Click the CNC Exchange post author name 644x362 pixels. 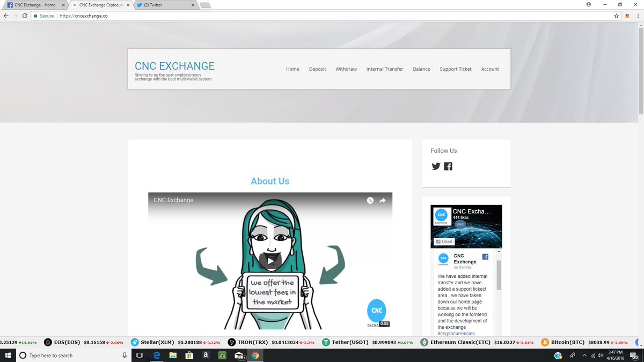(x=465, y=259)
